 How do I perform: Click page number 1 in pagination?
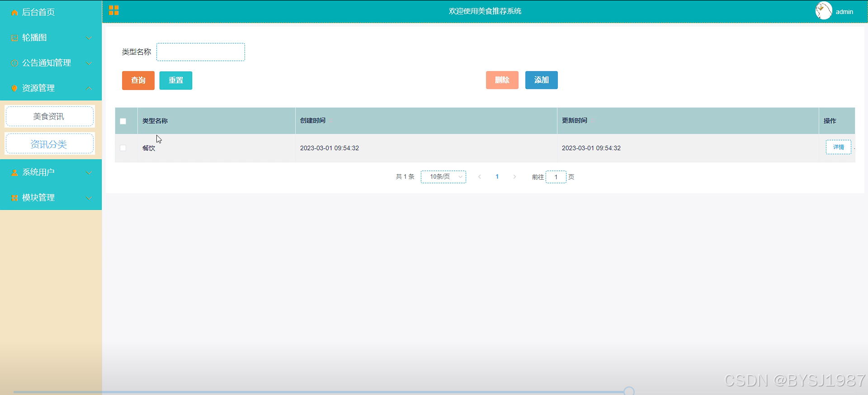coord(497,177)
